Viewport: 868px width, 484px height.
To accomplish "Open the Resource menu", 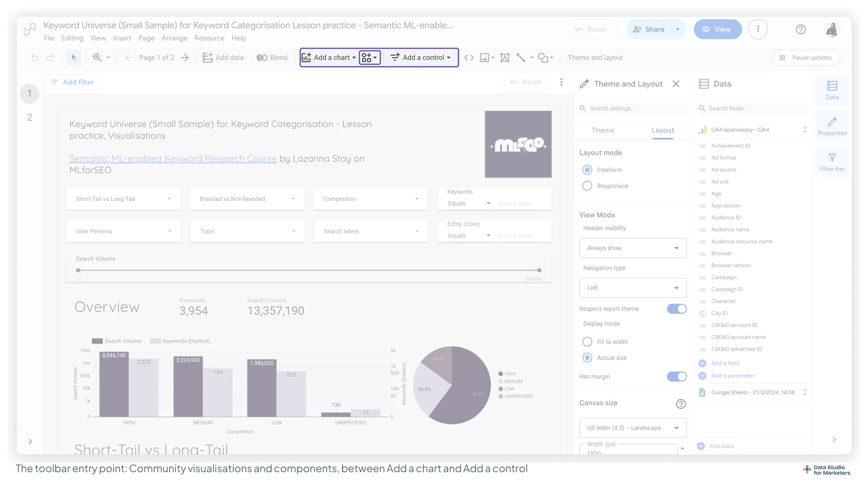I will (210, 38).
